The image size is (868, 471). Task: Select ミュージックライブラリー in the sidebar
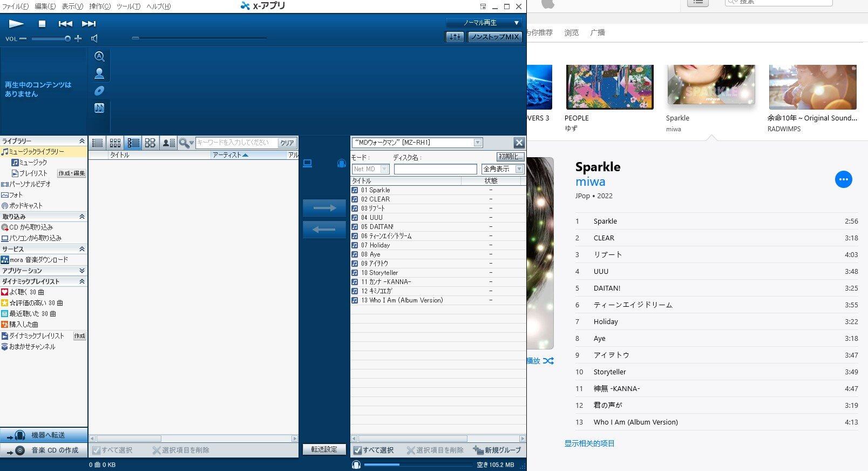pos(44,152)
